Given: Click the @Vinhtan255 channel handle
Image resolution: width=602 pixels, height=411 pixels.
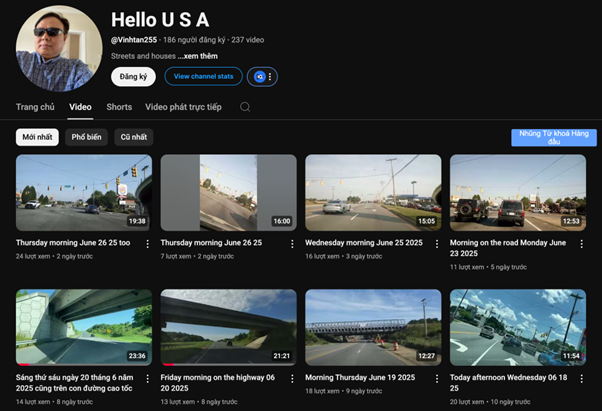Looking at the screenshot, I should (134, 40).
